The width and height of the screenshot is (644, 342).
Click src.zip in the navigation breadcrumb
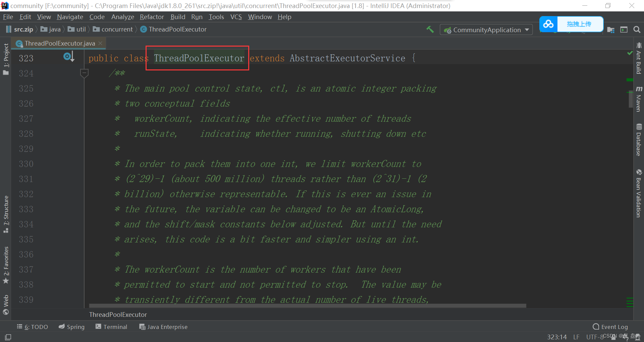coord(19,30)
